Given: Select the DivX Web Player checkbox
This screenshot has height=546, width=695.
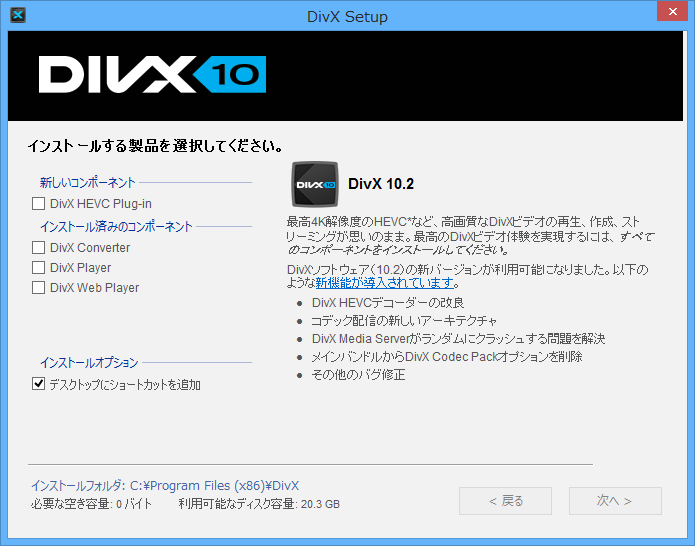Looking at the screenshot, I should (39, 288).
